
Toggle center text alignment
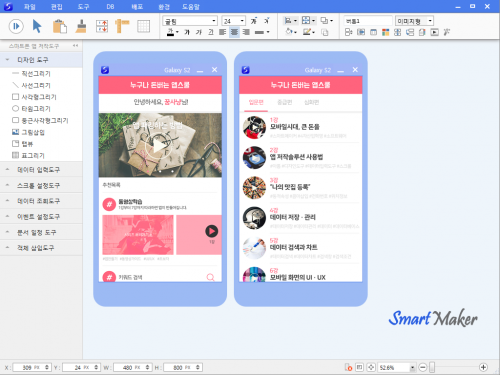(x=234, y=32)
